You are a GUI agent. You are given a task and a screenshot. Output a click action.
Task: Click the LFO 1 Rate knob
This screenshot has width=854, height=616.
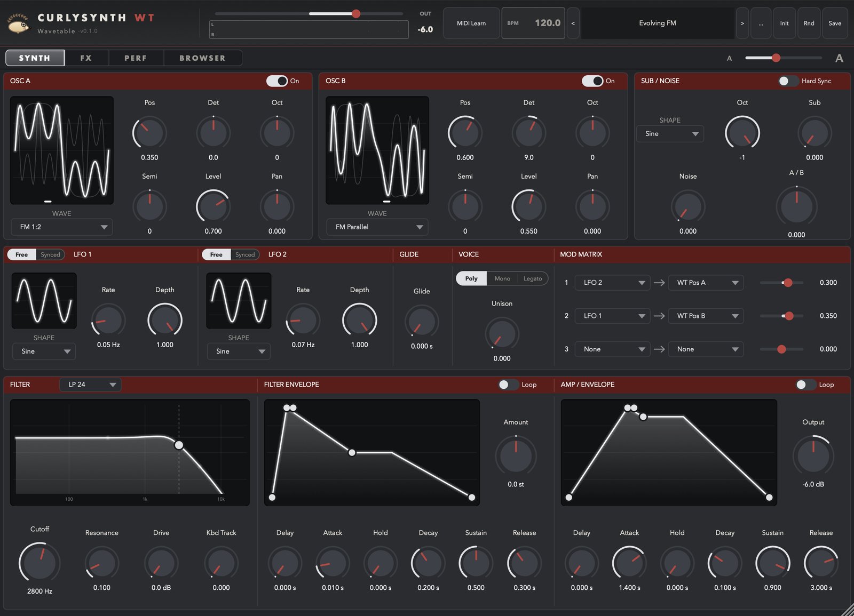(108, 320)
